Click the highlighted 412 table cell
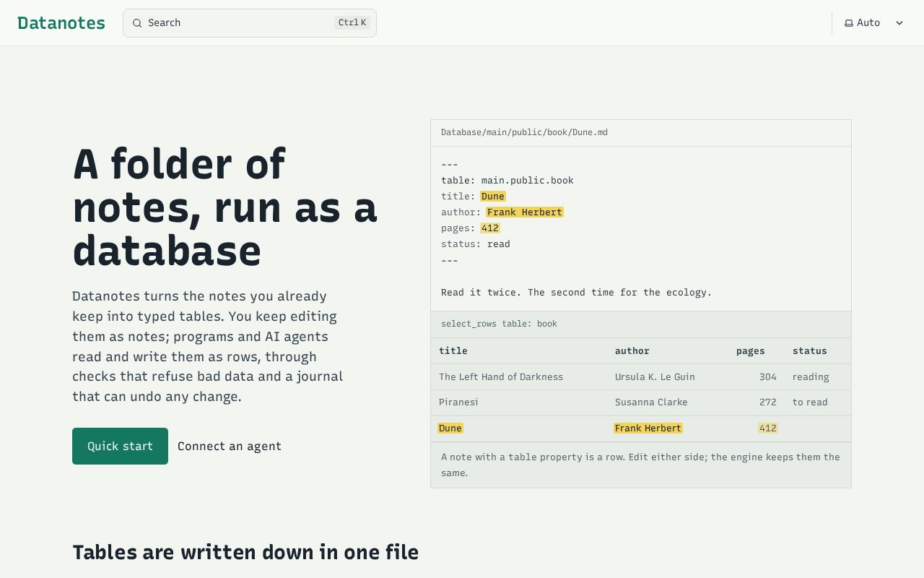This screenshot has width=924, height=578. tap(768, 428)
